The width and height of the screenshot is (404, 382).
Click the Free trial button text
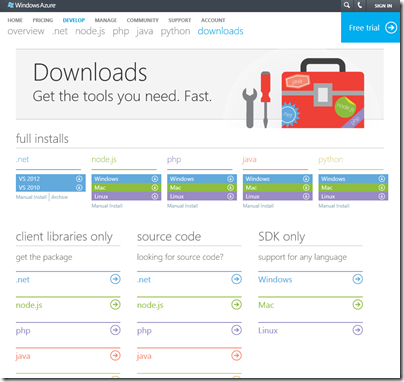click(364, 28)
